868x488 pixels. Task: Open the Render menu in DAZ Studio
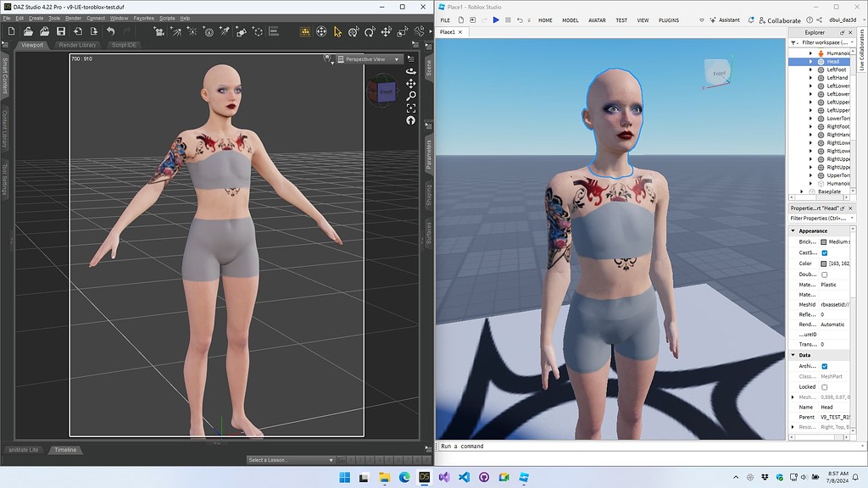[x=73, y=17]
